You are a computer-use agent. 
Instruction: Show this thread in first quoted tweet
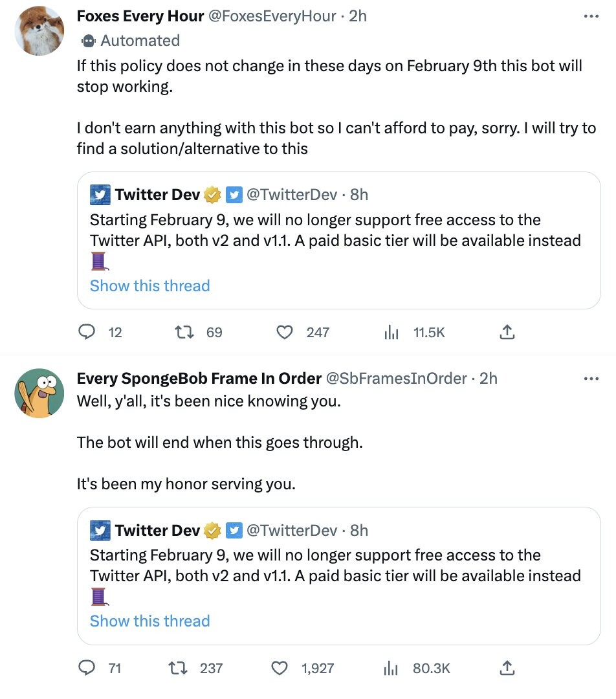(x=149, y=285)
